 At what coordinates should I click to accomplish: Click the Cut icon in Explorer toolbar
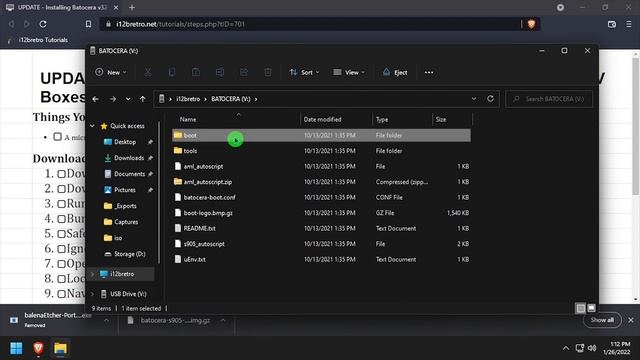[148, 72]
